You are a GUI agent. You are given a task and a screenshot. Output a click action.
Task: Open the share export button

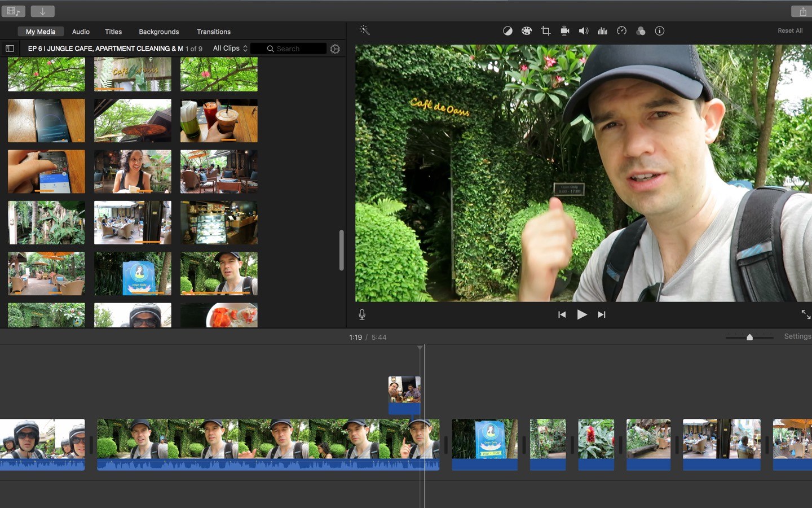tap(802, 11)
